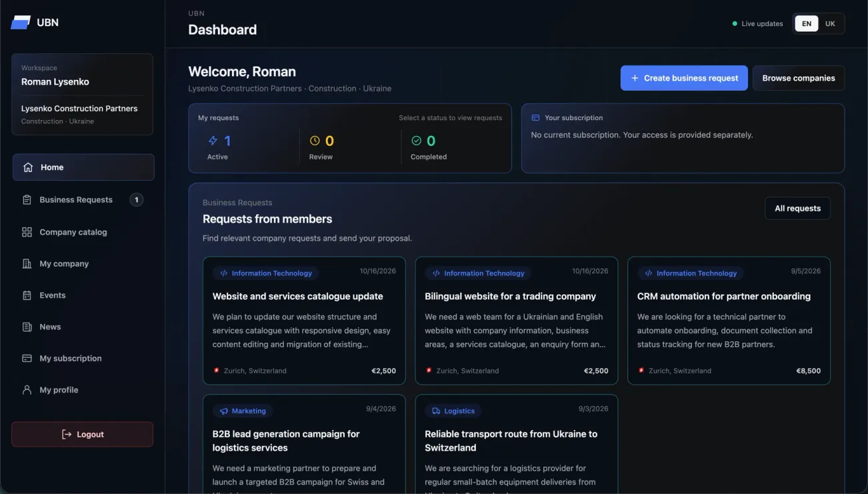The height and width of the screenshot is (494, 868).
Task: Open My profile page
Action: tap(83, 390)
